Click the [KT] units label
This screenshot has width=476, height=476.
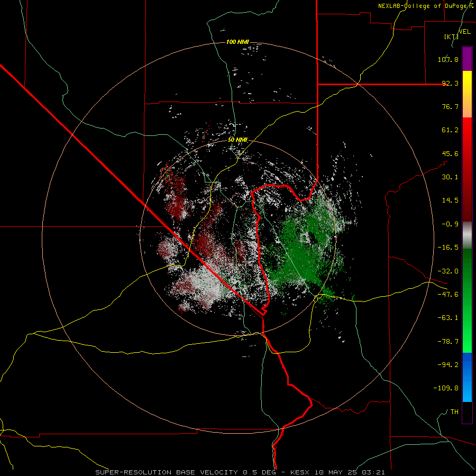[451, 36]
